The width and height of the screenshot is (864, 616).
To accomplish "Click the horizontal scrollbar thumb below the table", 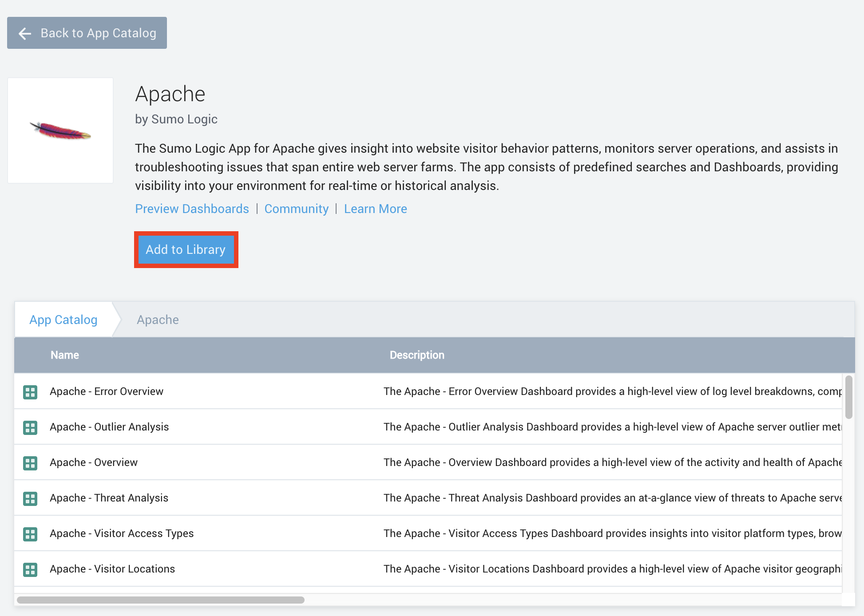I will tap(161, 600).
